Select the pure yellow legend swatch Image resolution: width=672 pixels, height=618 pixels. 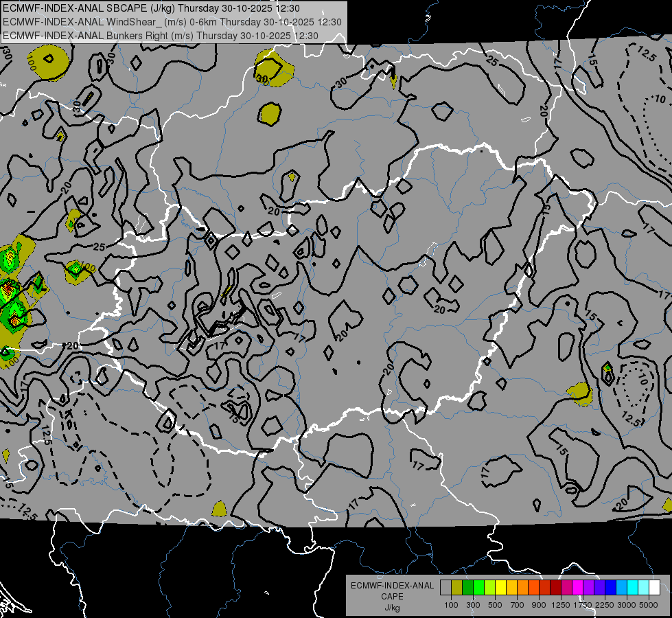pyautogui.click(x=500, y=587)
